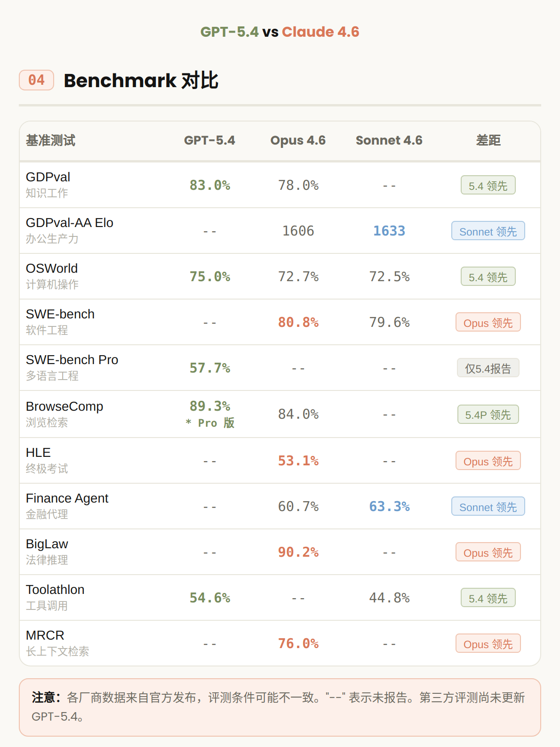Click the OSWorld Opus value "72.7%"
The image size is (560, 747).
pos(298,276)
